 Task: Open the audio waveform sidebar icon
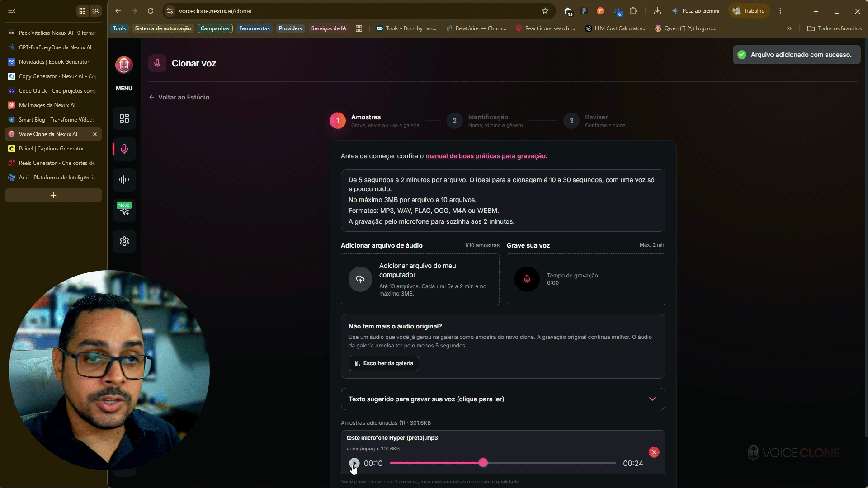pos(124,180)
